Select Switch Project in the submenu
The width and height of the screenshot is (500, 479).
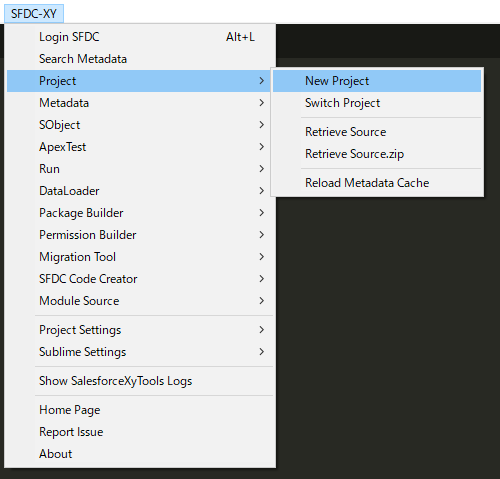377,103
